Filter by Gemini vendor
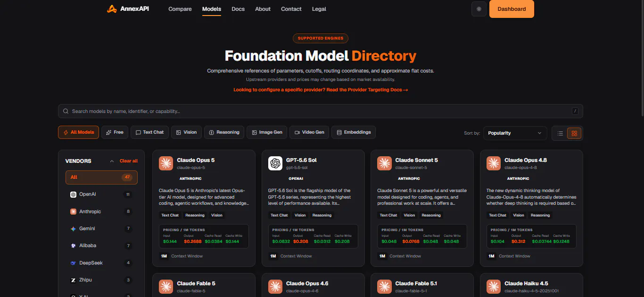Viewport: 644px width, 297px height. [x=101, y=229]
